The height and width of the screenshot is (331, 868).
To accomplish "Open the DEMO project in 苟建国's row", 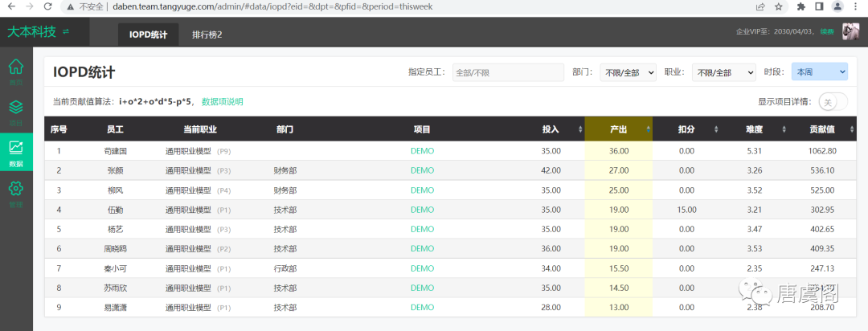I will point(423,150).
